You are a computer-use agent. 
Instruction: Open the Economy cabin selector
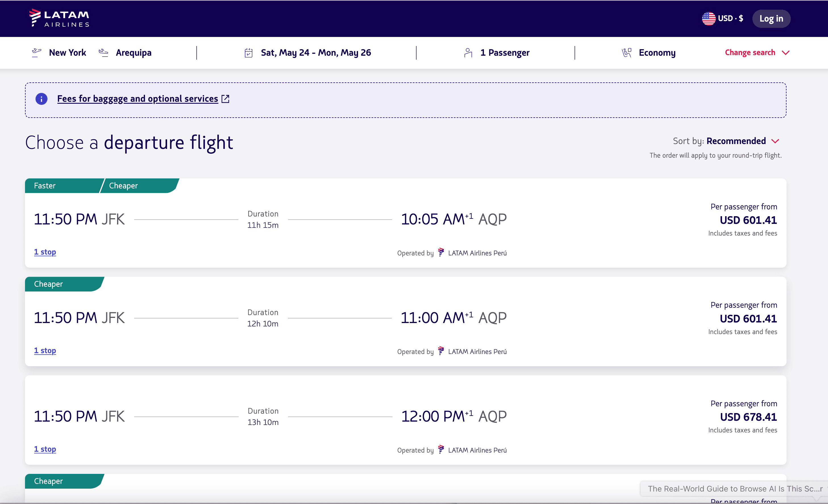click(657, 53)
